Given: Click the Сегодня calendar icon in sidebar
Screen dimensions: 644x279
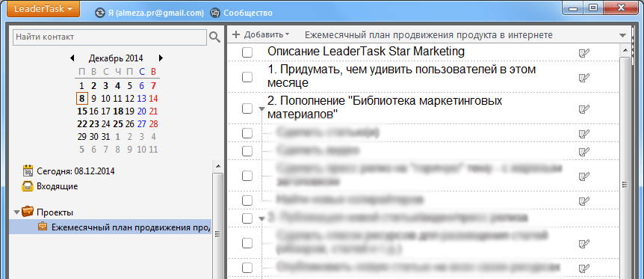Looking at the screenshot, I should point(28,171).
